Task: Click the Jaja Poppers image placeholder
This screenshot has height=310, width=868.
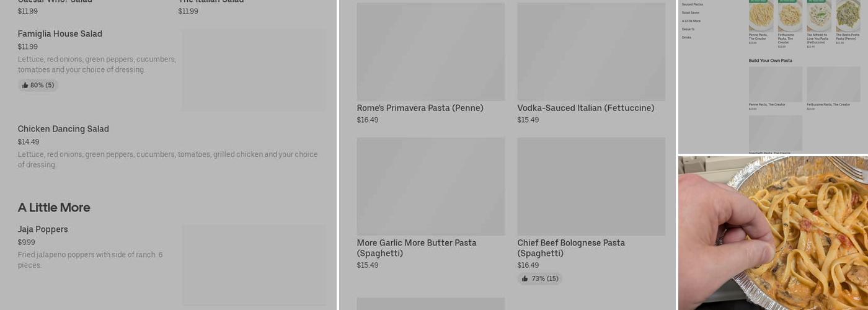Action: [254, 265]
